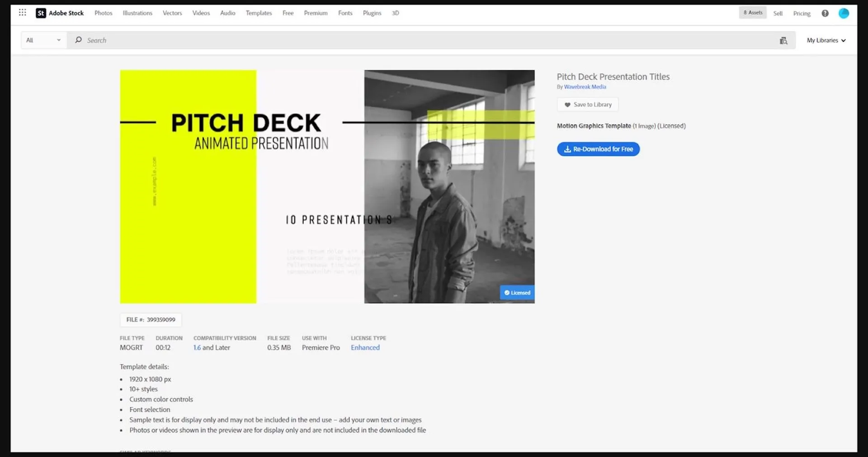Open the Templates menu item
This screenshot has width=868, height=457.
pos(258,13)
